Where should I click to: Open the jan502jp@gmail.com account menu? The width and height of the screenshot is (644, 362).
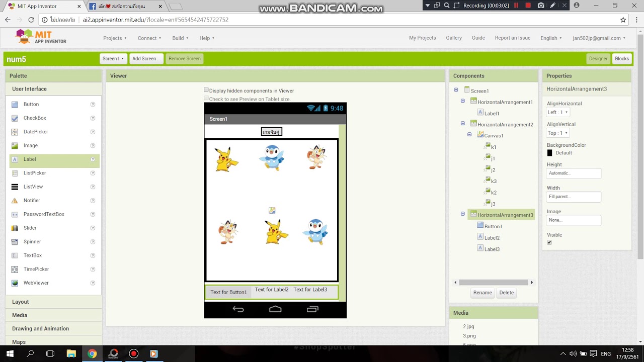[x=599, y=38]
